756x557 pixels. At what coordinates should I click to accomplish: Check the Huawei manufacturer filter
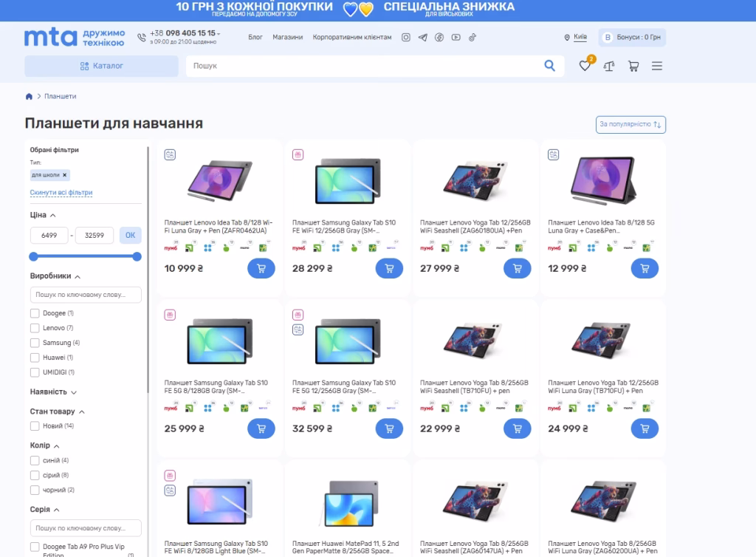pyautogui.click(x=35, y=358)
